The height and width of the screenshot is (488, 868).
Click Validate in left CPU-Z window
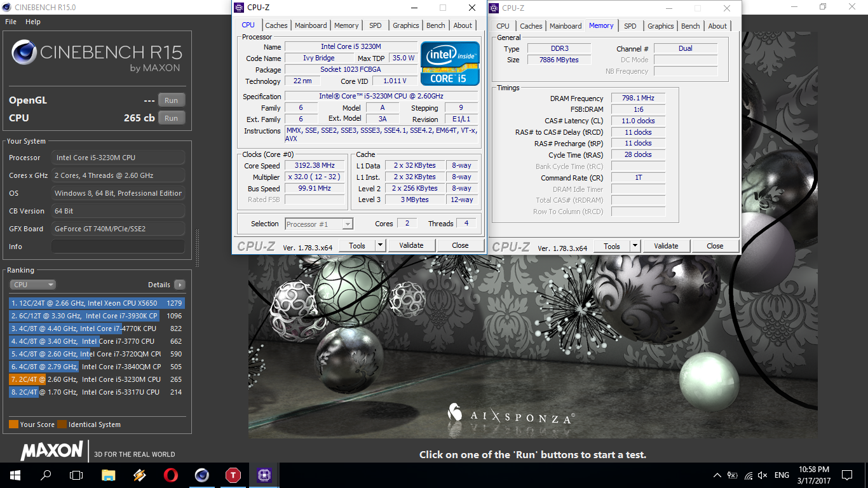click(x=411, y=245)
